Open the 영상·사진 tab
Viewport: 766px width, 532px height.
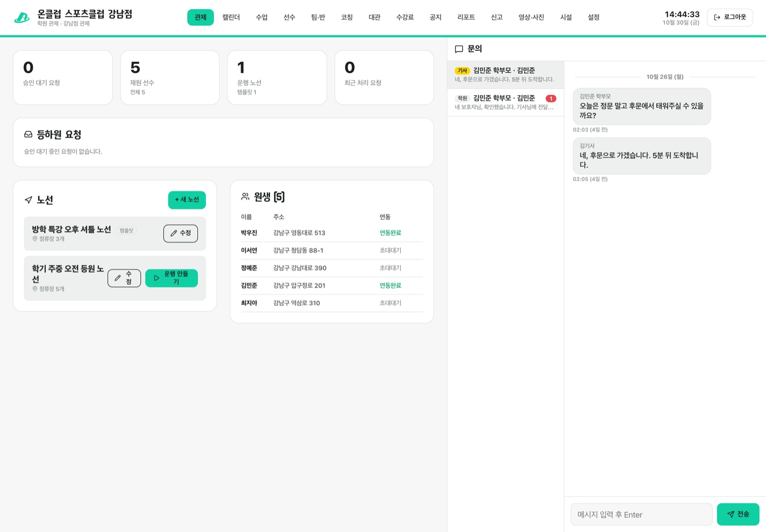click(531, 17)
